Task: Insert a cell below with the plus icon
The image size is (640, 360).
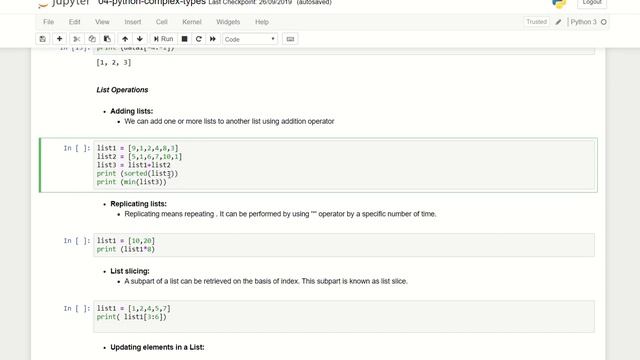Action: click(x=59, y=39)
